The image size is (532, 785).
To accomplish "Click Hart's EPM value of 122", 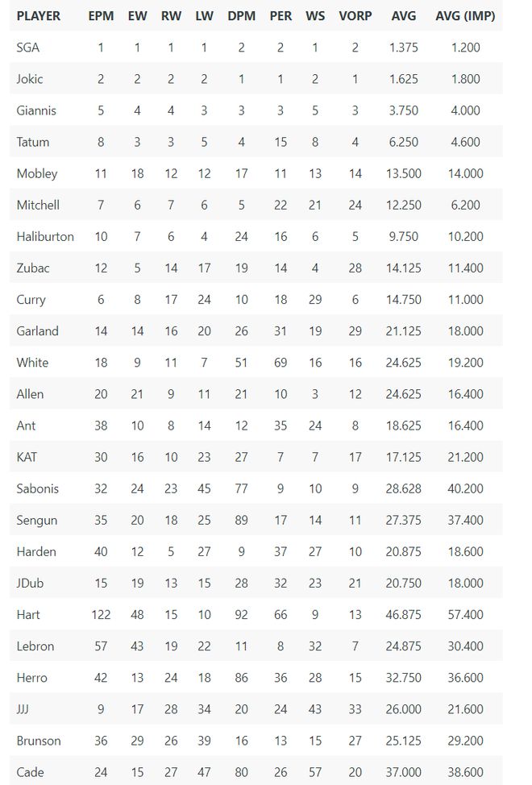I will point(101,615).
